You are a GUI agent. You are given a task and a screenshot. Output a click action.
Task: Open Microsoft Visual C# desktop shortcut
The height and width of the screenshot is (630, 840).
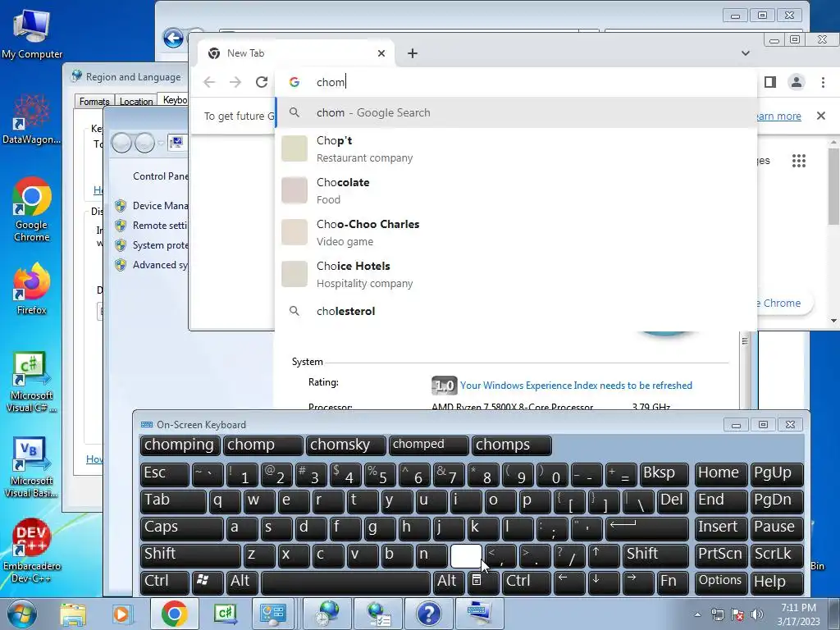point(32,382)
